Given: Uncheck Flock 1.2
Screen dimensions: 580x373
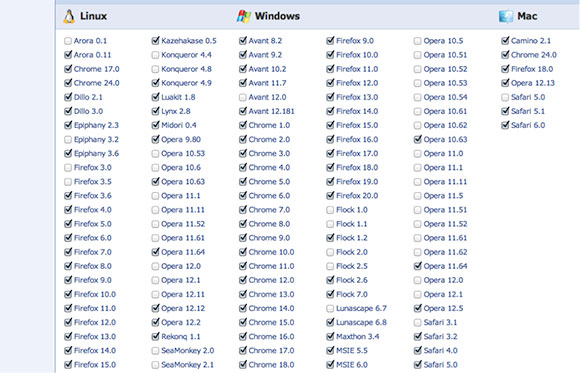Looking at the screenshot, I should click(x=330, y=238).
